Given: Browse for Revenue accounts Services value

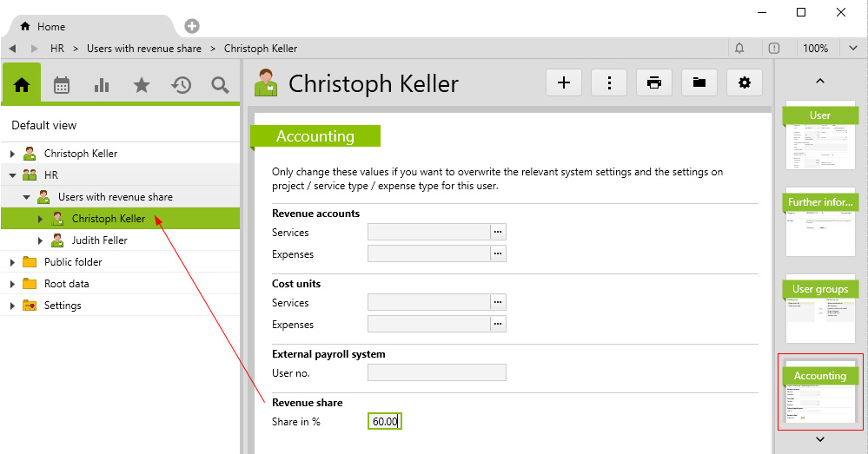Looking at the screenshot, I should (x=498, y=232).
